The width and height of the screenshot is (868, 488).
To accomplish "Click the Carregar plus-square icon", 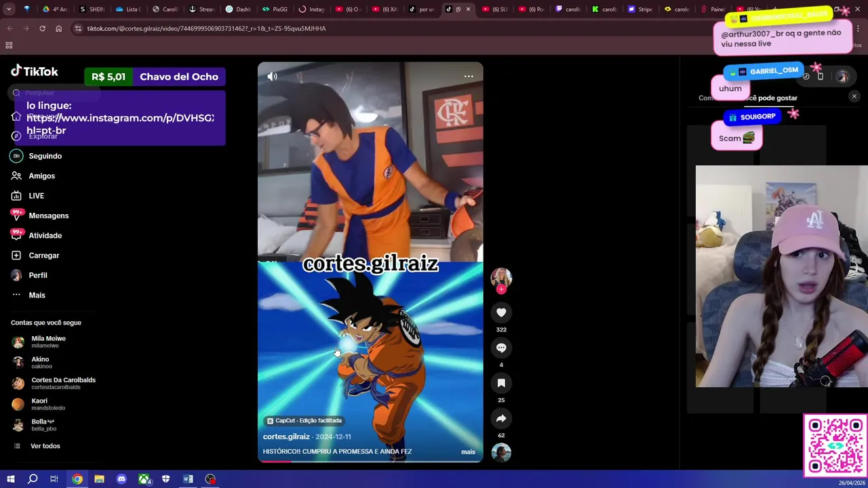I will (x=16, y=256).
